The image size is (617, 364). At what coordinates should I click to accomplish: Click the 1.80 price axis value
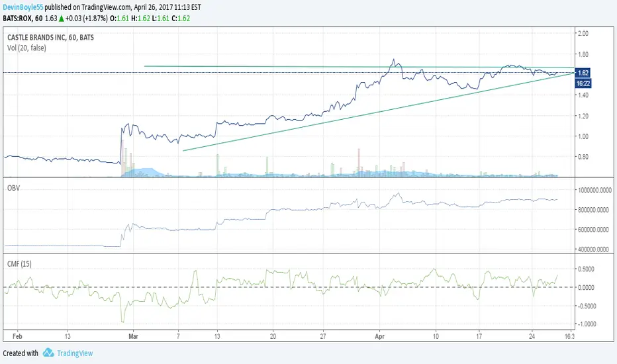(x=583, y=54)
